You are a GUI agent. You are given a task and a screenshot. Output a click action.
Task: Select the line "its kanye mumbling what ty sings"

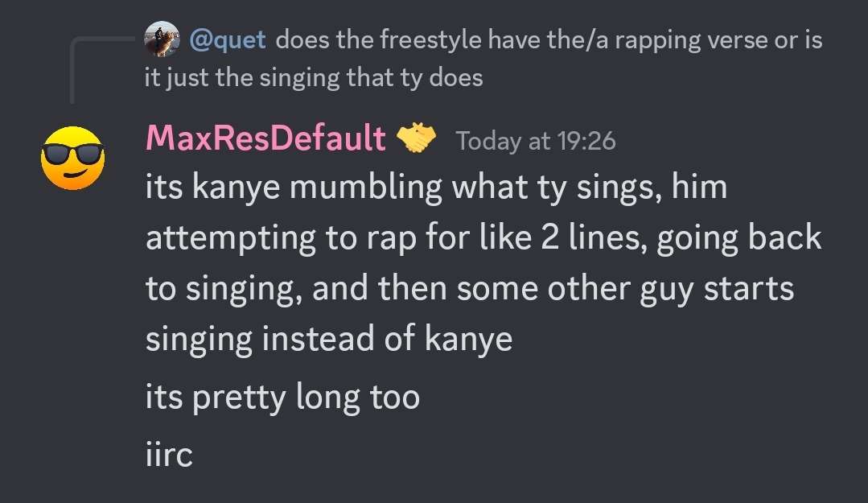436,188
